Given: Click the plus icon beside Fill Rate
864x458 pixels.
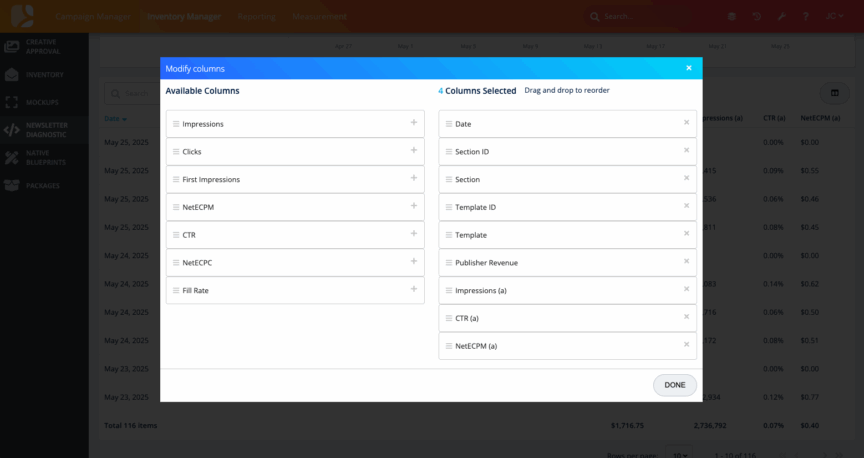Looking at the screenshot, I should coord(413,290).
